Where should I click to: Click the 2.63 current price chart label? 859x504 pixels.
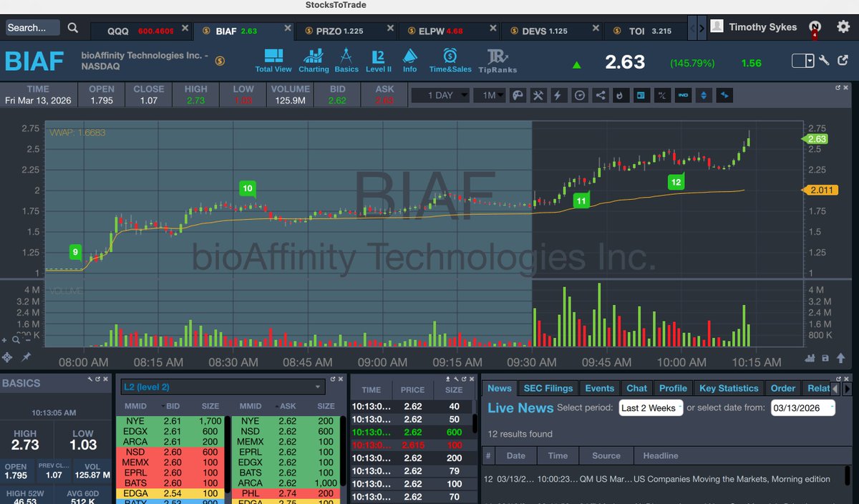point(816,139)
